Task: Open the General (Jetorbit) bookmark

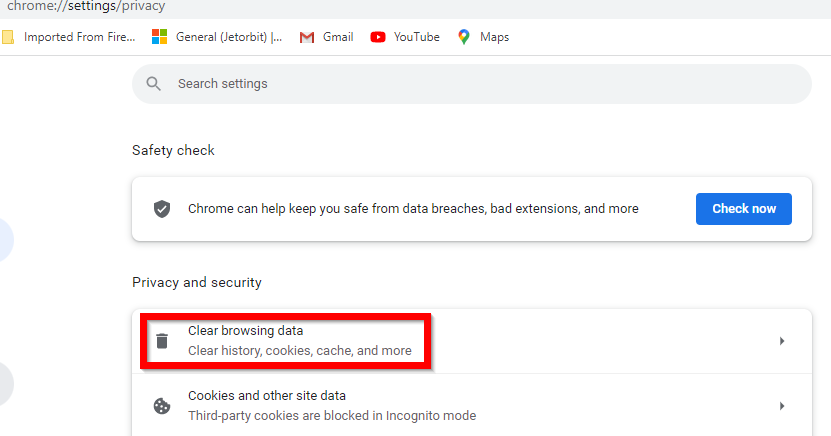Action: click(229, 37)
